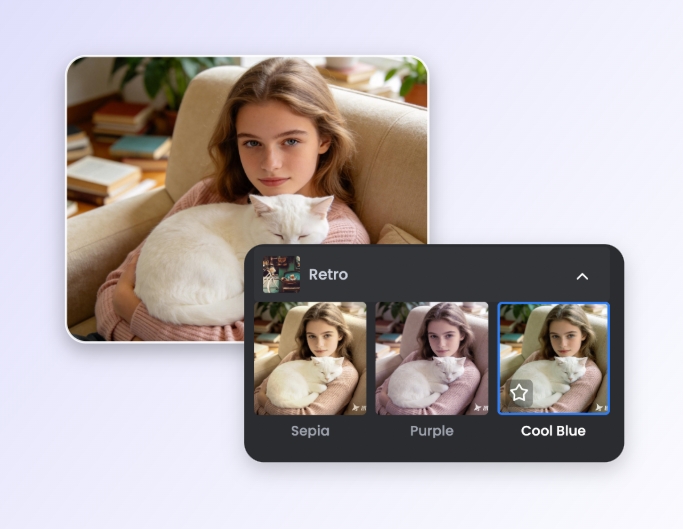Collapse the Retro filter group chevron

click(582, 276)
